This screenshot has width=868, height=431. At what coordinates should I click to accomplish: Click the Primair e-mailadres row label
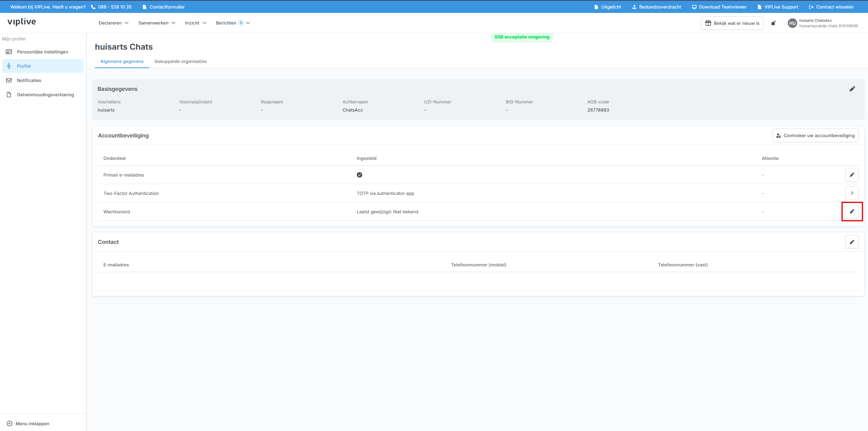(123, 175)
